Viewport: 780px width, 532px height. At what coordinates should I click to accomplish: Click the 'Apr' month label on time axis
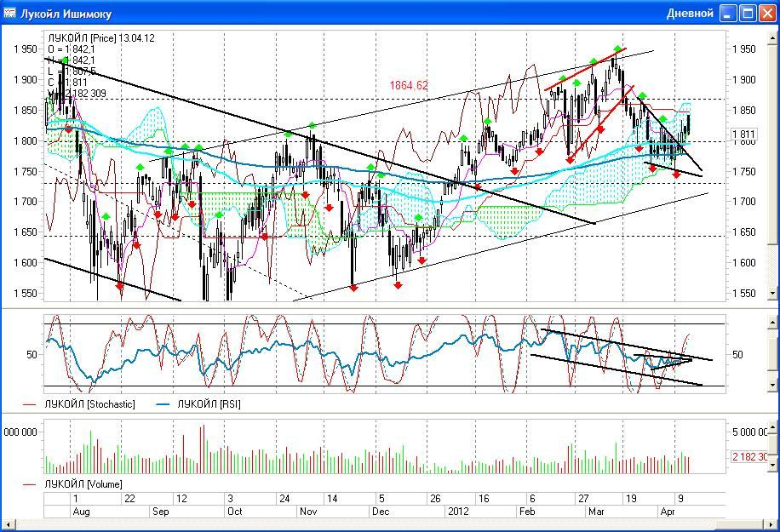[x=668, y=512]
